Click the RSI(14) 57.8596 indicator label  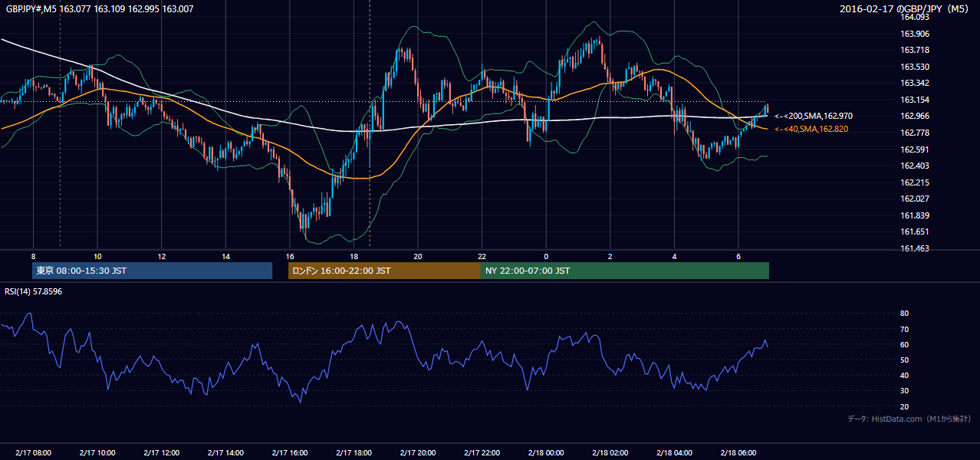coord(34,291)
